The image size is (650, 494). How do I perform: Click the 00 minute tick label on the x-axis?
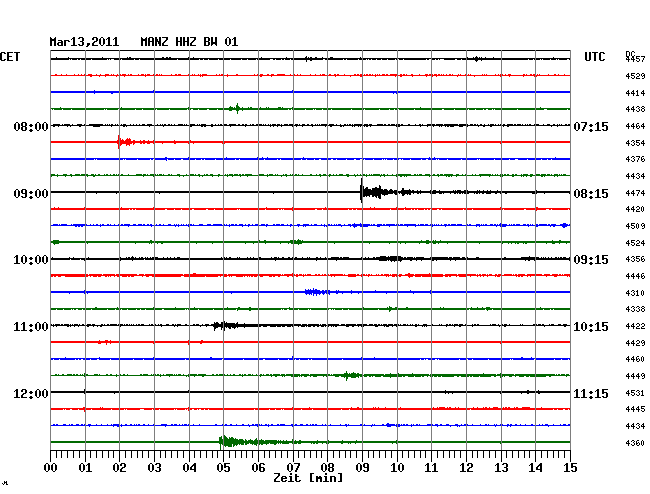point(51,467)
